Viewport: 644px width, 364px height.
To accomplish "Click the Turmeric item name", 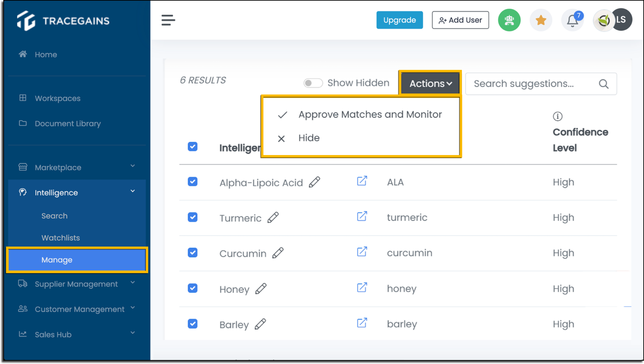I will point(240,218).
